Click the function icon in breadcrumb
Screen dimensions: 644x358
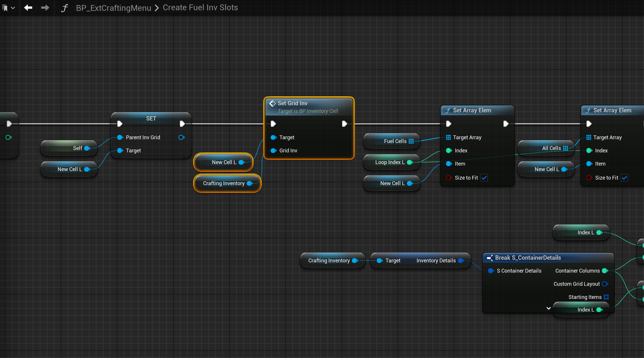[x=64, y=8]
